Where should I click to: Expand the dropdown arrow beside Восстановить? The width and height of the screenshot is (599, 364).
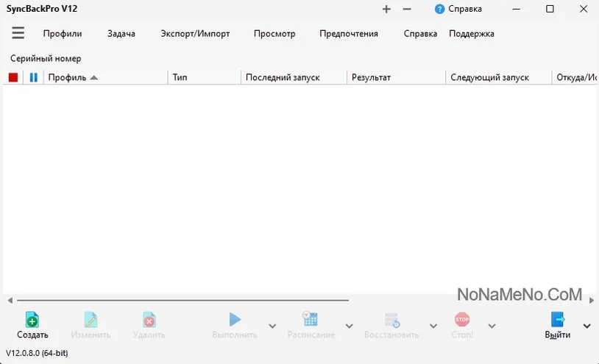[x=433, y=326]
